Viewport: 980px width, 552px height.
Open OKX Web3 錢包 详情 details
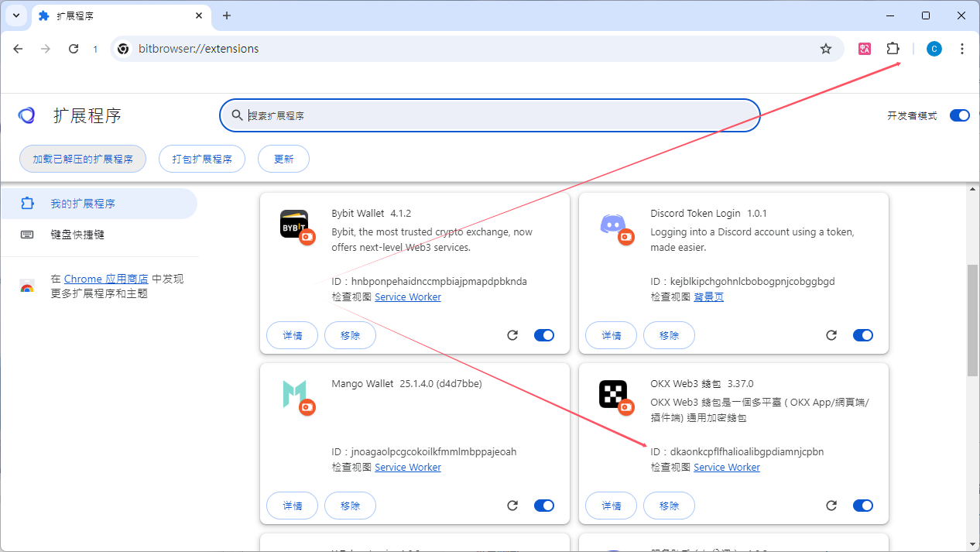(x=612, y=506)
